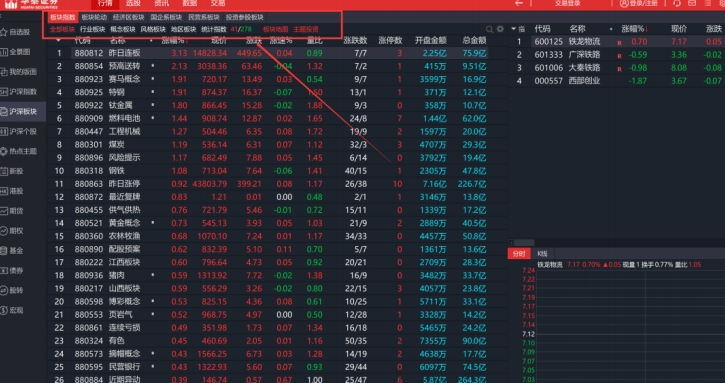Select the 全部板块 filter
This screenshot has width=725, height=383.
[62, 29]
